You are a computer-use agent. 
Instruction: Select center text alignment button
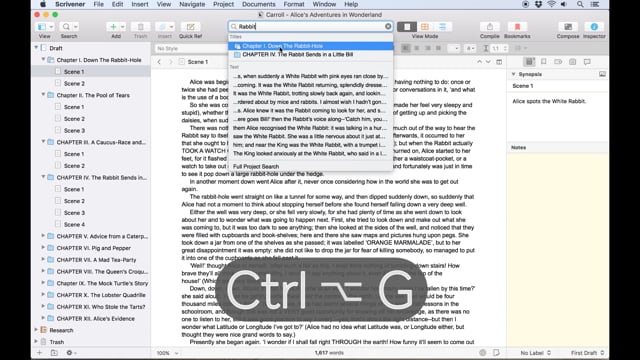click(x=416, y=48)
